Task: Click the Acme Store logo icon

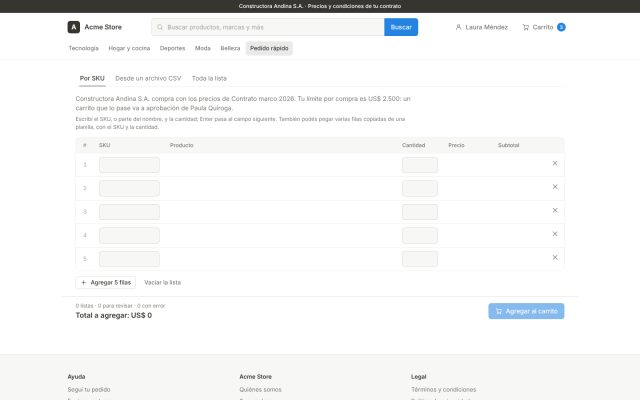Action: (73, 27)
